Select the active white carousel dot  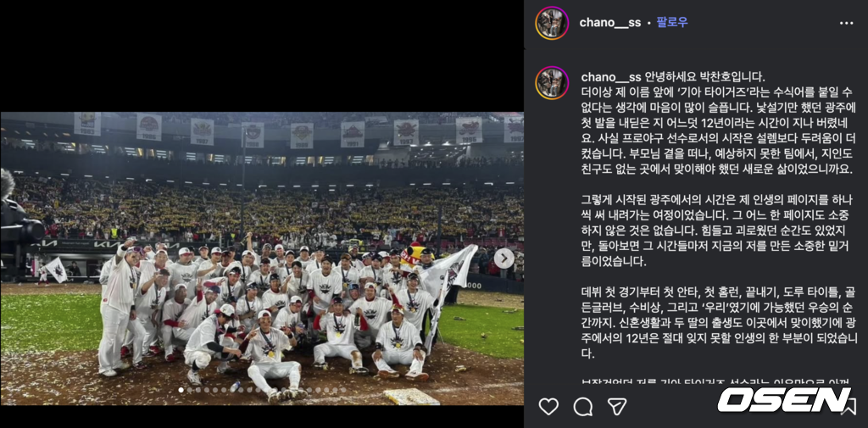[x=181, y=390]
